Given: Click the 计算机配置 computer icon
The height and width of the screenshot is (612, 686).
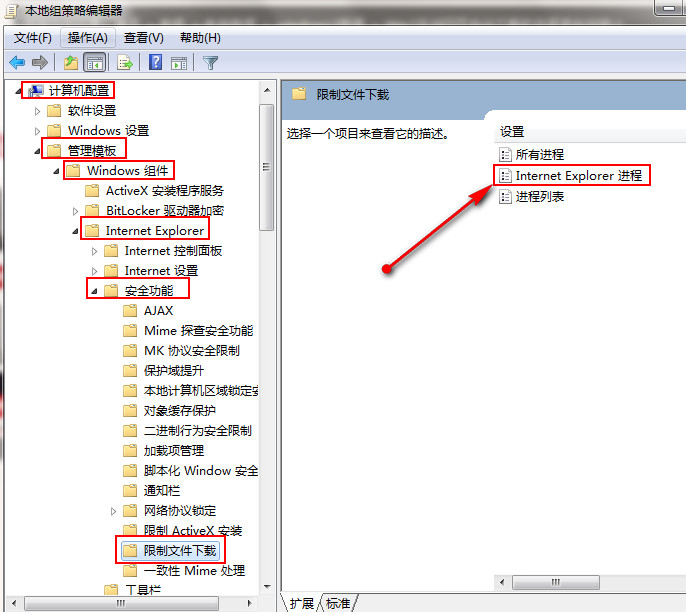Looking at the screenshot, I should pyautogui.click(x=36, y=91).
